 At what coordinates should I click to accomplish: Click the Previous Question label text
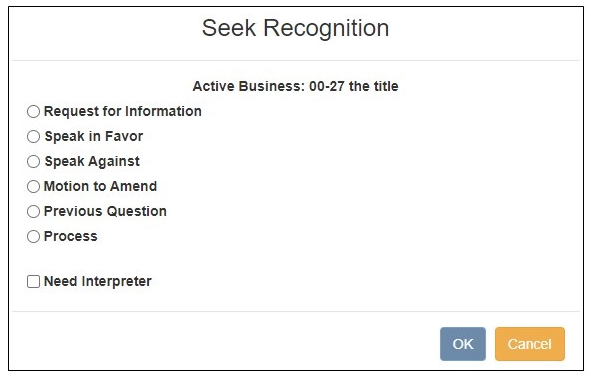[105, 211]
